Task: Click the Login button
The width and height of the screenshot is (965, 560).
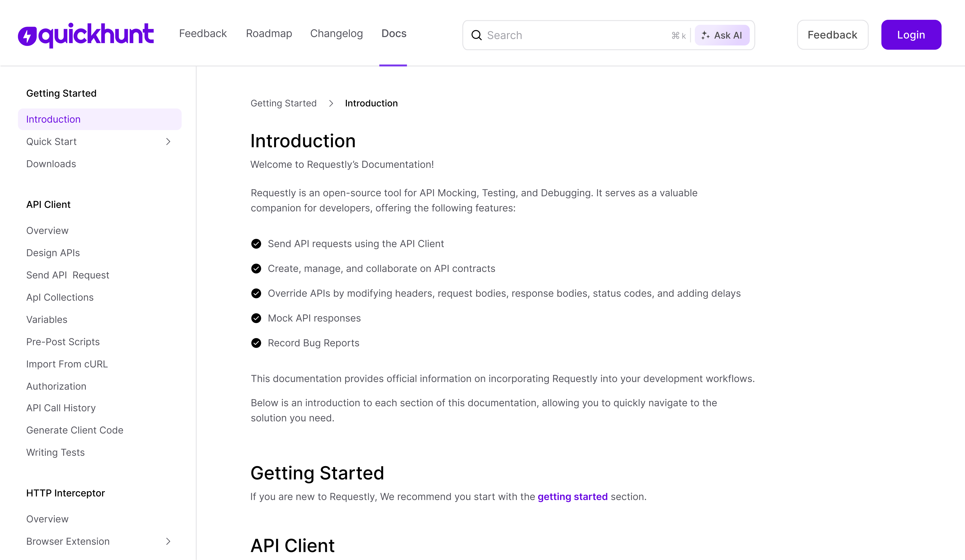Action: pos(911,35)
